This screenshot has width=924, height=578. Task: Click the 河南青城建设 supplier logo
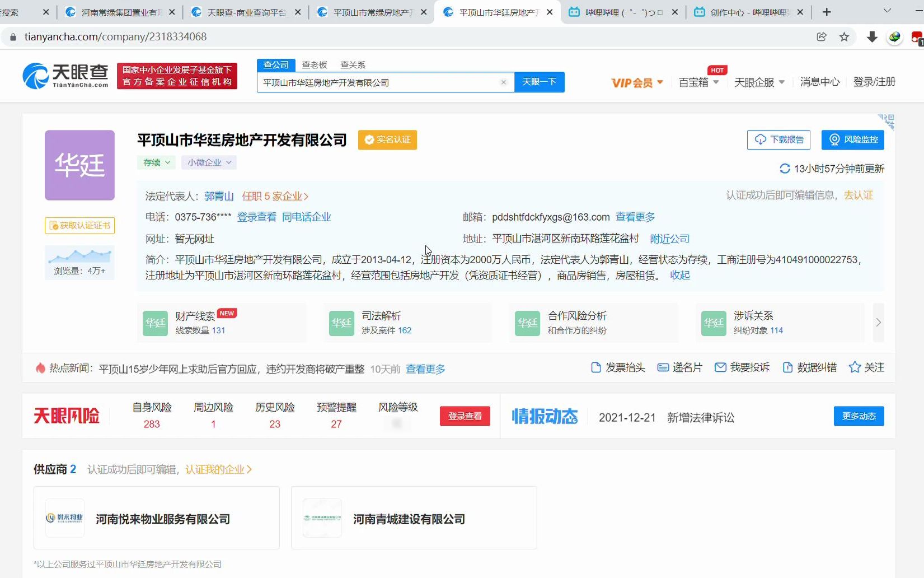[x=322, y=518]
